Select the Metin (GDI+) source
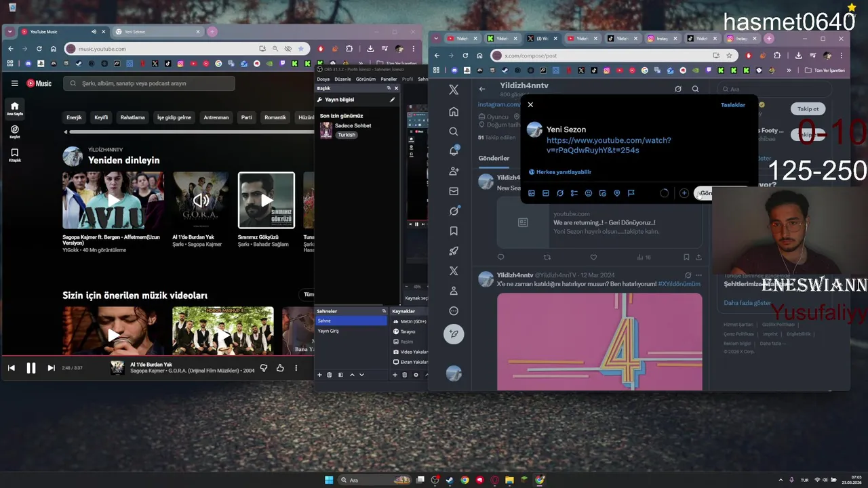Viewport: 868px width, 488px height. coord(410,321)
